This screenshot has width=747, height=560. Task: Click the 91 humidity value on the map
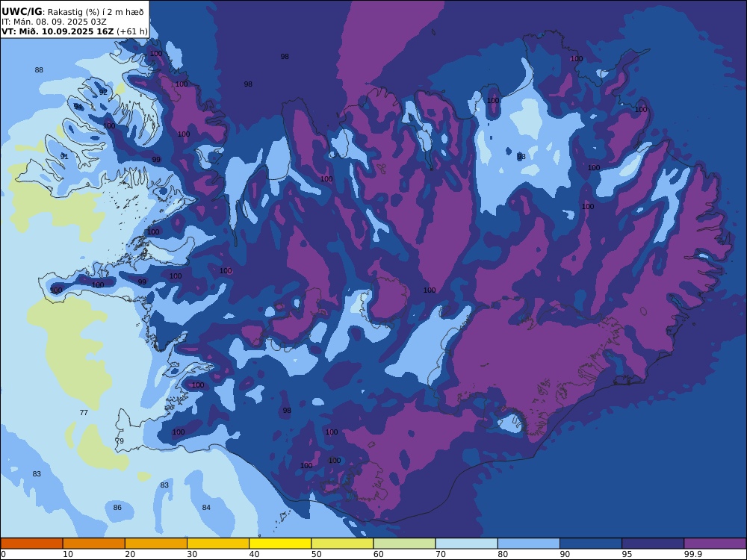[64, 156]
